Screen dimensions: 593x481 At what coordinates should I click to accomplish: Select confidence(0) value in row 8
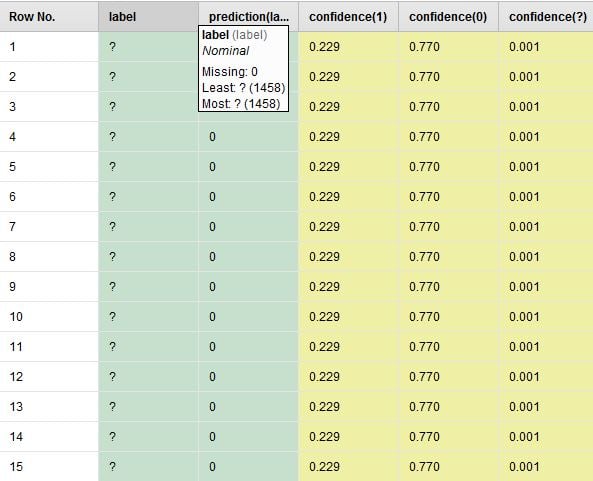(x=448, y=257)
